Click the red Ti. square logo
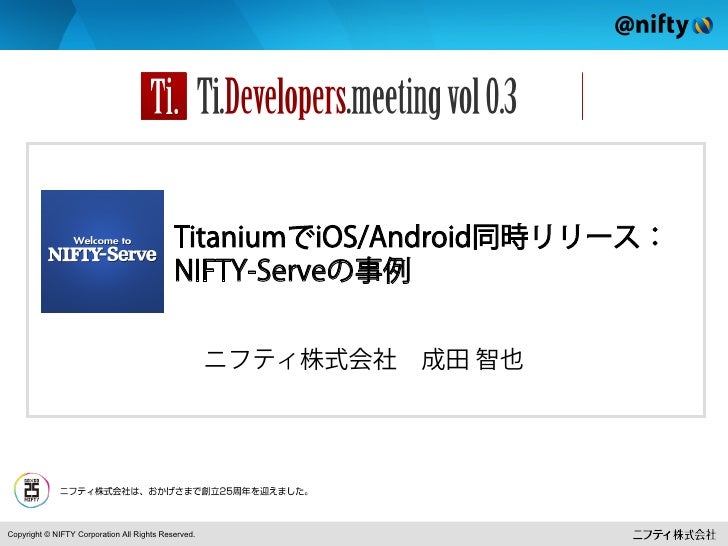 point(164,96)
